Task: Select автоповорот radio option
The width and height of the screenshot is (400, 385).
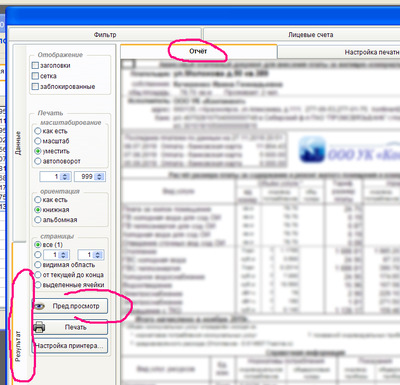Action: pyautogui.click(x=38, y=161)
